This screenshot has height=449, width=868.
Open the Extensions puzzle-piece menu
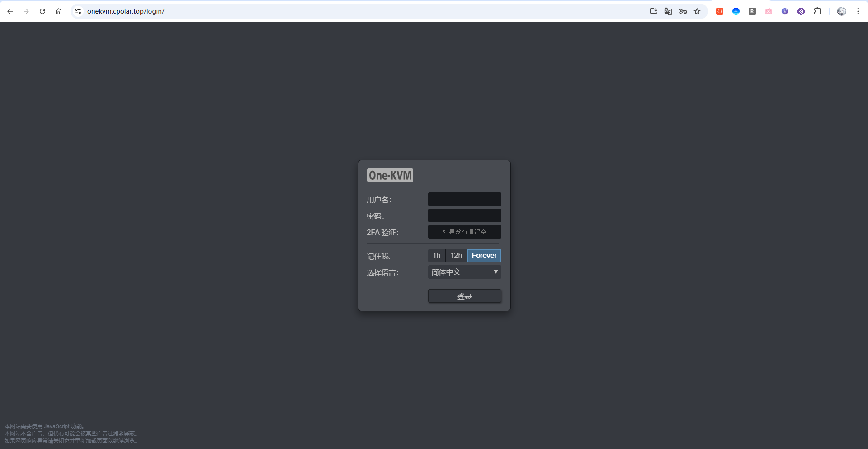pyautogui.click(x=818, y=11)
